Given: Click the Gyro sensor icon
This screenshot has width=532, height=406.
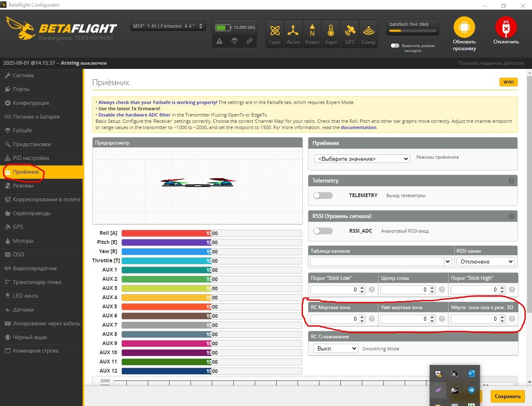Looking at the screenshot, I should [275, 30].
